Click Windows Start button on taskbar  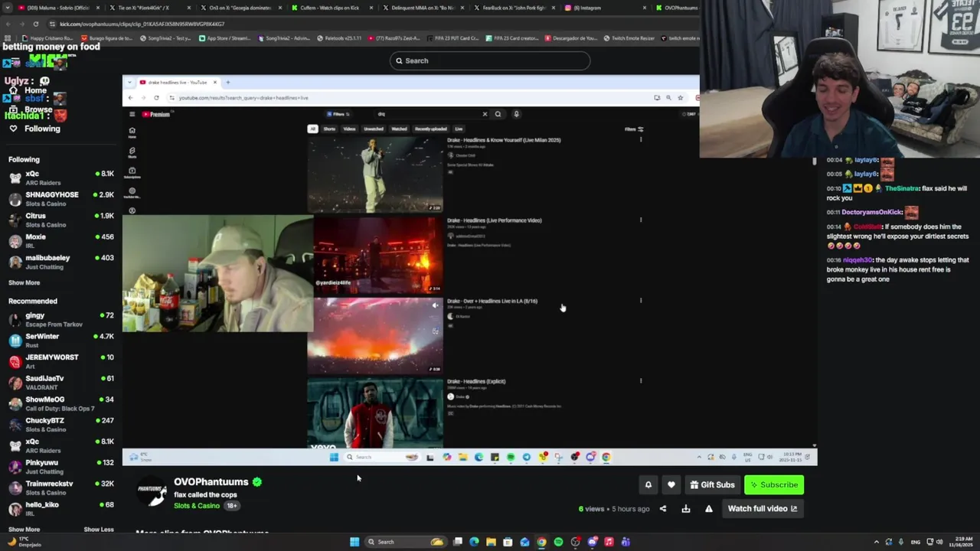pos(354,542)
